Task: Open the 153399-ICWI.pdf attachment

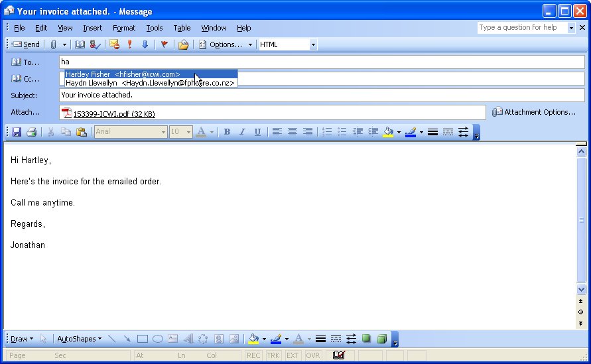Action: (113, 113)
